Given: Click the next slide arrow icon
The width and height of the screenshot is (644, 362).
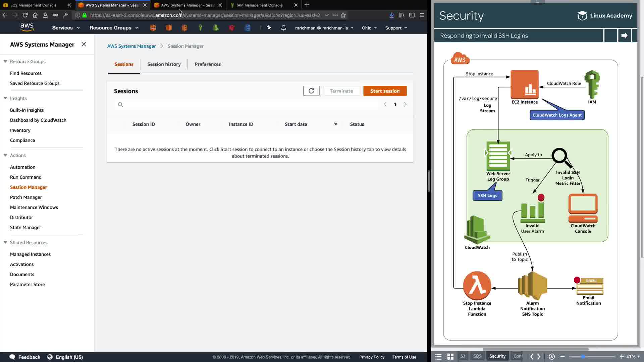Looking at the screenshot, I should click(624, 35).
